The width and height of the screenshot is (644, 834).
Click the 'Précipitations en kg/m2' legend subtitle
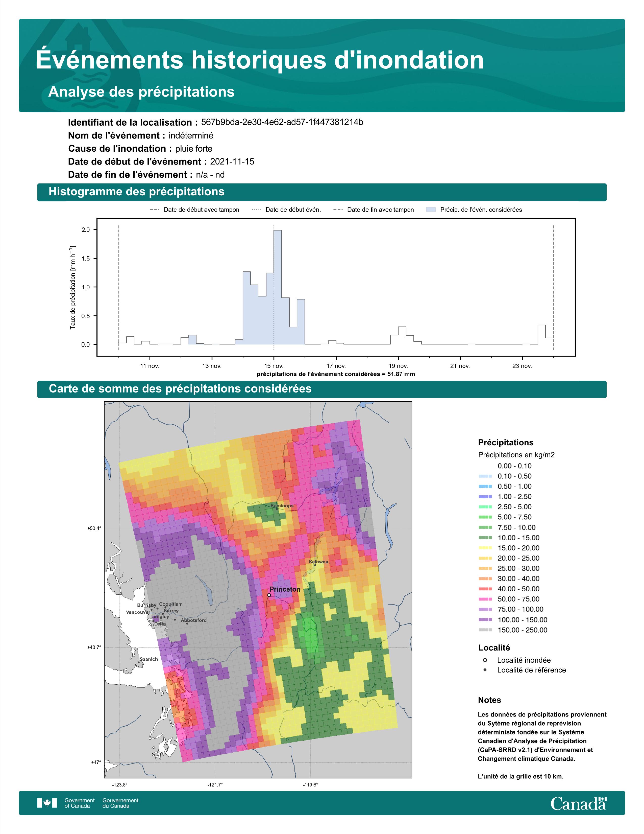(516, 455)
